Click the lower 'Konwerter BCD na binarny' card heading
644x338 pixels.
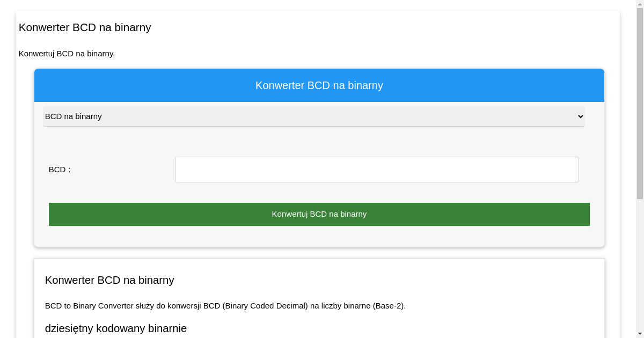(x=109, y=280)
